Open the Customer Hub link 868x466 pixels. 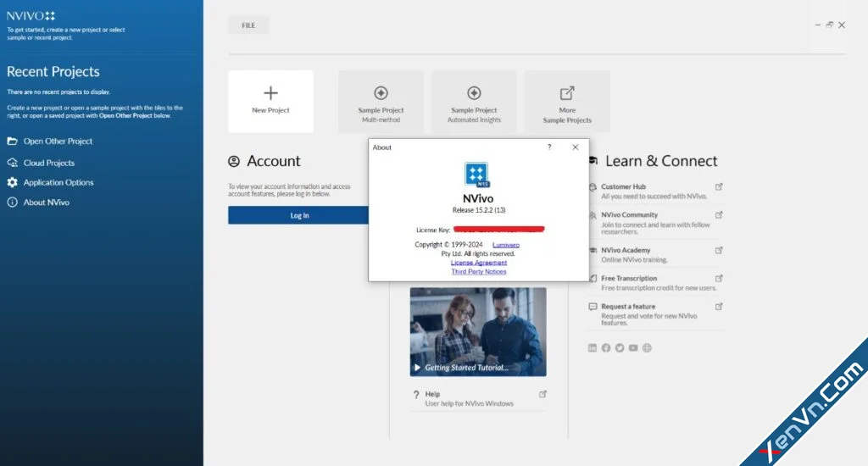click(x=623, y=187)
